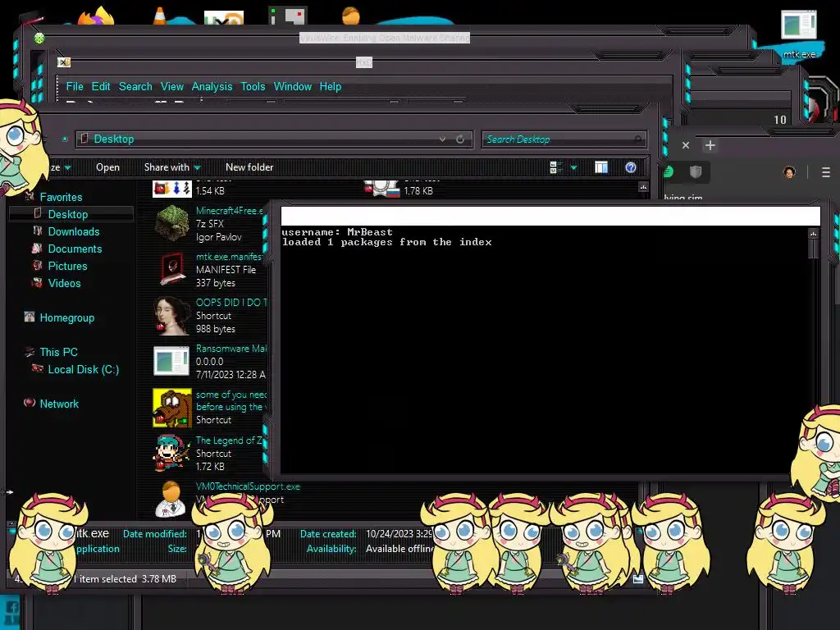Select The Legend of Z shortcut icon
Screen dimensions: 840x630
(x=172, y=453)
